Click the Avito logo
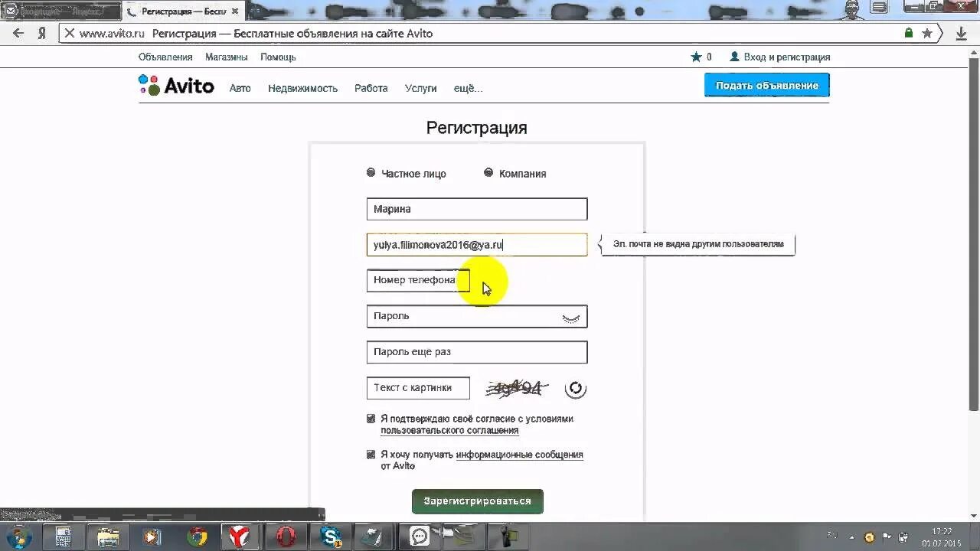Viewport: 980px width, 551px height. 176,86
